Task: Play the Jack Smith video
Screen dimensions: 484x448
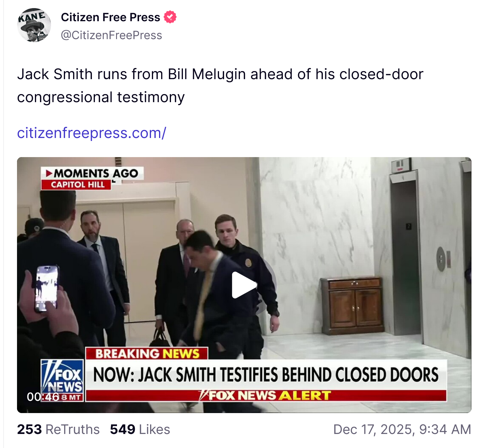Action: 244,285
